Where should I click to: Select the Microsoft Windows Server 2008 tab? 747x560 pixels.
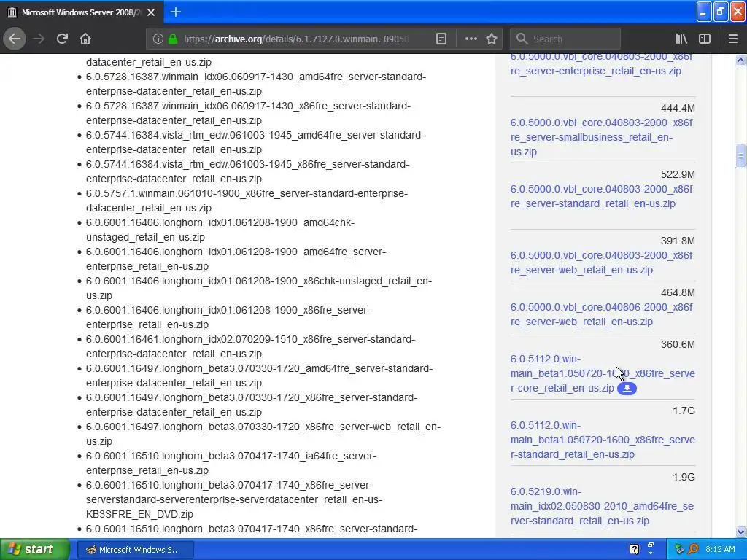click(82, 12)
